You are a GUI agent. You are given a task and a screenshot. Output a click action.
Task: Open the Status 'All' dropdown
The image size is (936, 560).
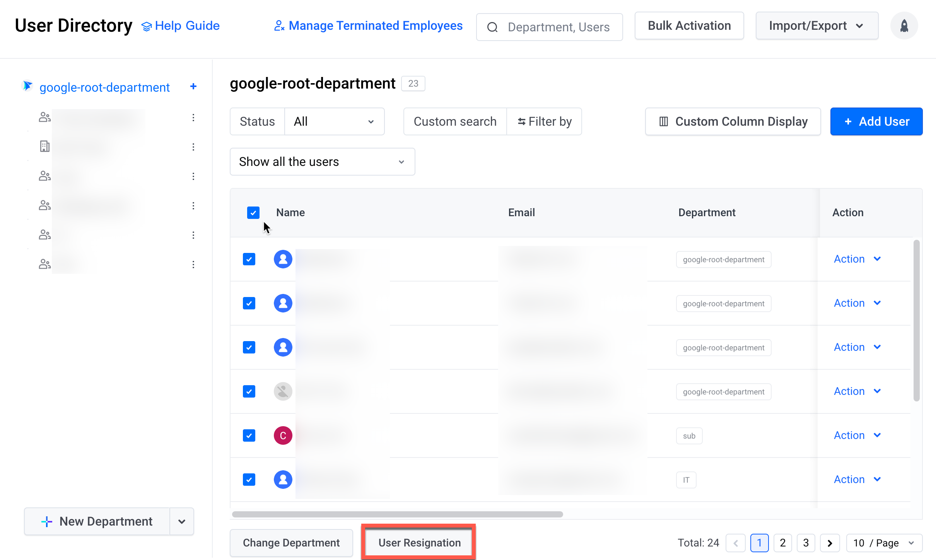coord(335,121)
